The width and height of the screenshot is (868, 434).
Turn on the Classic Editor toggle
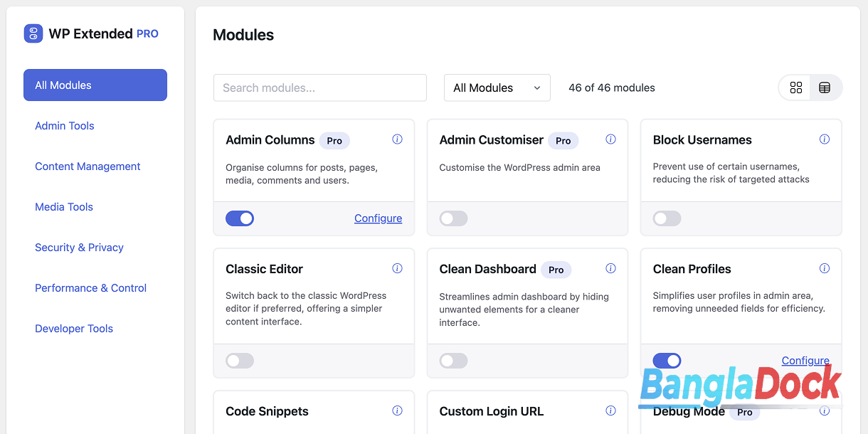click(x=240, y=361)
